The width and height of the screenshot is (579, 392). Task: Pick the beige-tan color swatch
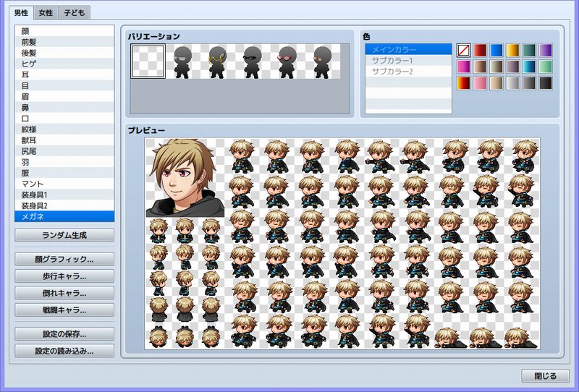coord(496,83)
